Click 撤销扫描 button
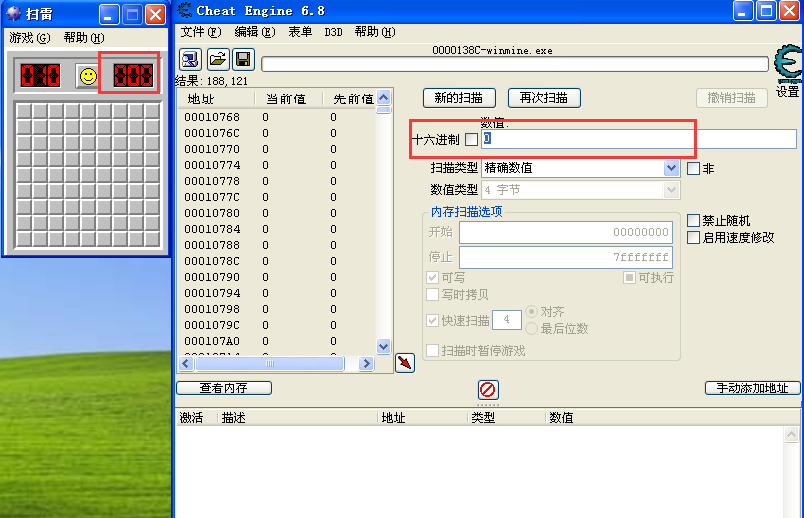Image resolution: width=804 pixels, height=518 pixels. coord(732,98)
